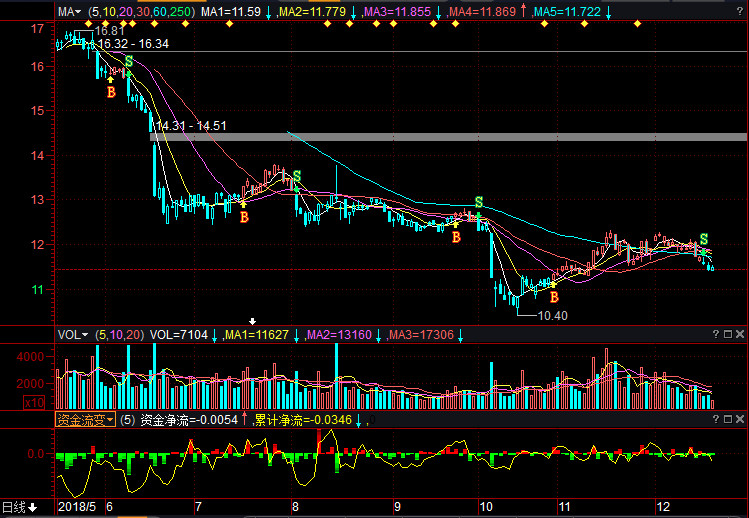
Task: Click the VOL=7104 value
Action: (x=179, y=335)
